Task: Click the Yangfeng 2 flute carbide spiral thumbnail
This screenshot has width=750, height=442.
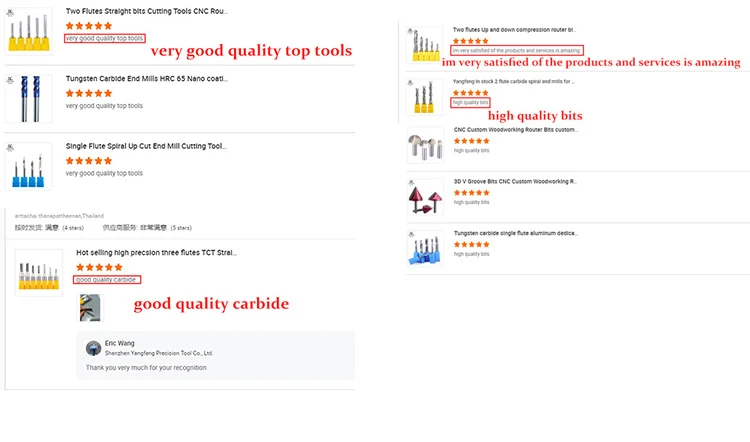Action: click(x=424, y=97)
